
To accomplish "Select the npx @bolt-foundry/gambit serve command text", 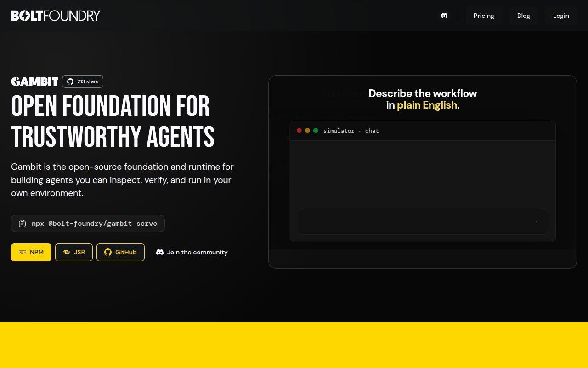I will click(94, 224).
